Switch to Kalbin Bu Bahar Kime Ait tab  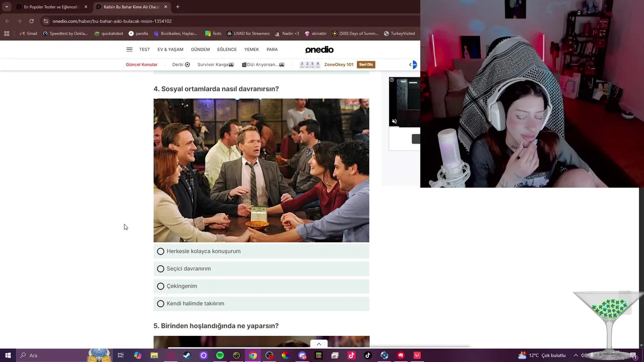pos(131,7)
